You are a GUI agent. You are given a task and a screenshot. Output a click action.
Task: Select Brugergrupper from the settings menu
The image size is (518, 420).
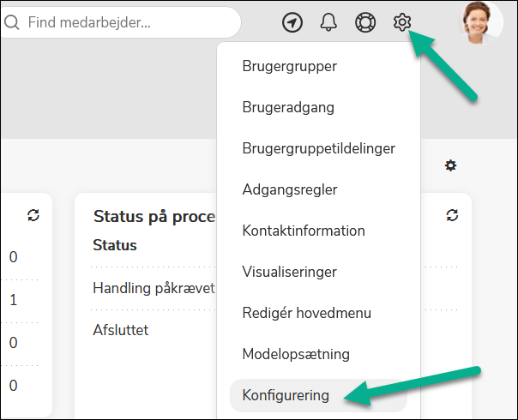(289, 66)
